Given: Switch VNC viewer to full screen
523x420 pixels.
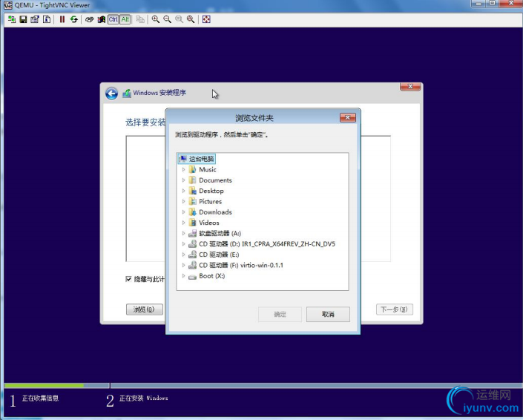Looking at the screenshot, I should 206,19.
